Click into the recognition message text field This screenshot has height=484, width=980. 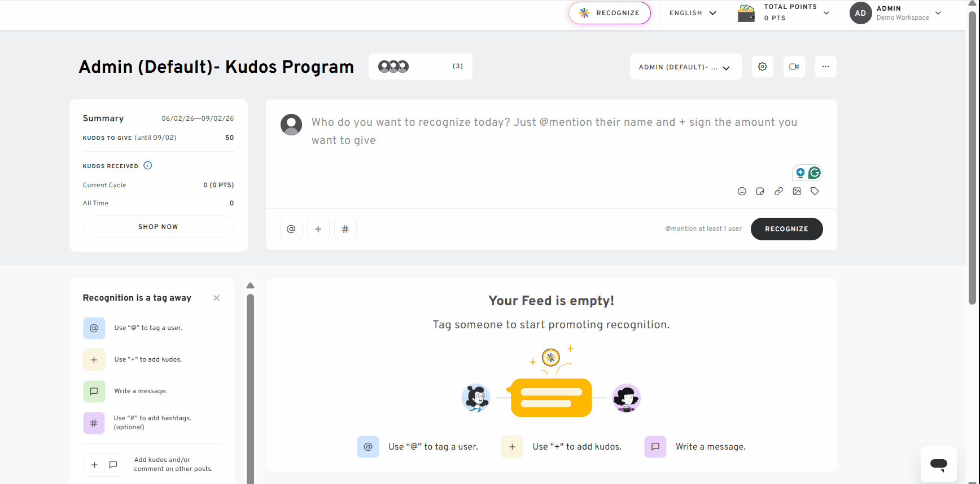point(554,131)
